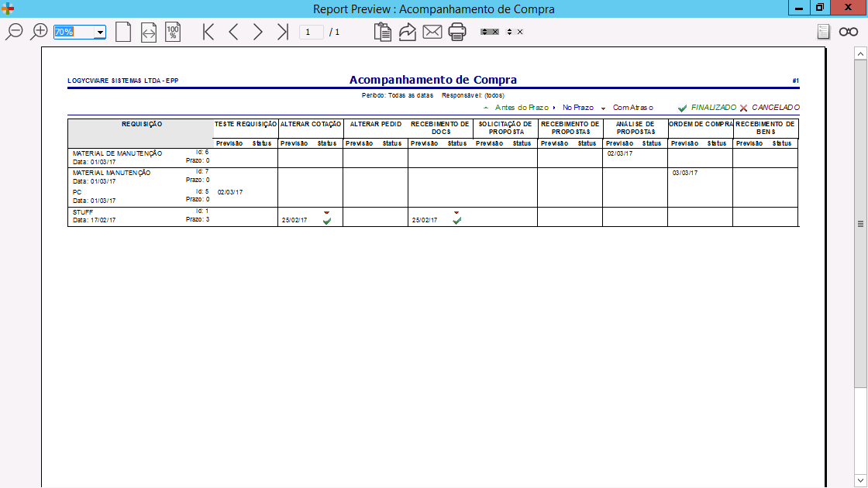The width and height of the screenshot is (868, 488).
Task: Click the page number input field
Action: coord(311,32)
